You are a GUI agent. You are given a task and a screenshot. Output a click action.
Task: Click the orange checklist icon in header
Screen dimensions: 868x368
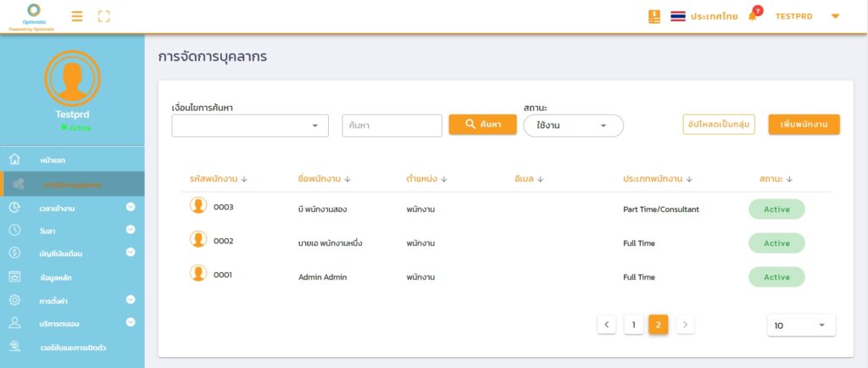coord(654,16)
